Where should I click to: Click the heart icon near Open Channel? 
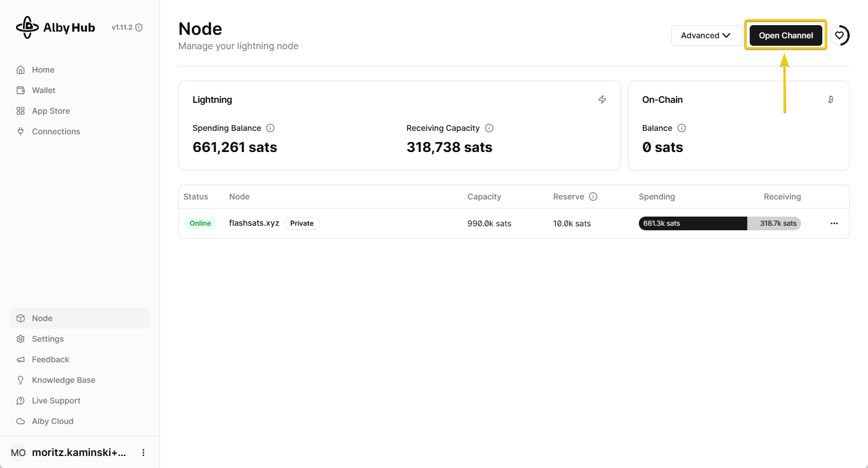(839, 35)
